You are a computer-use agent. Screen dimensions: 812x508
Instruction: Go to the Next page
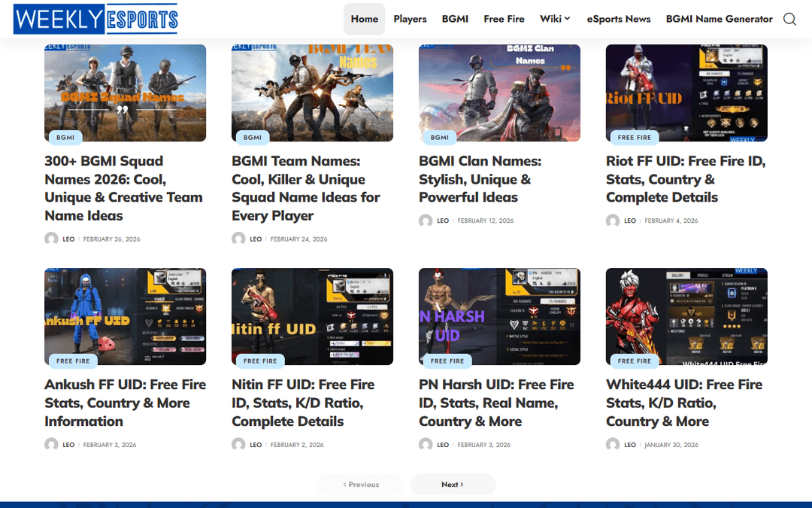pos(453,484)
